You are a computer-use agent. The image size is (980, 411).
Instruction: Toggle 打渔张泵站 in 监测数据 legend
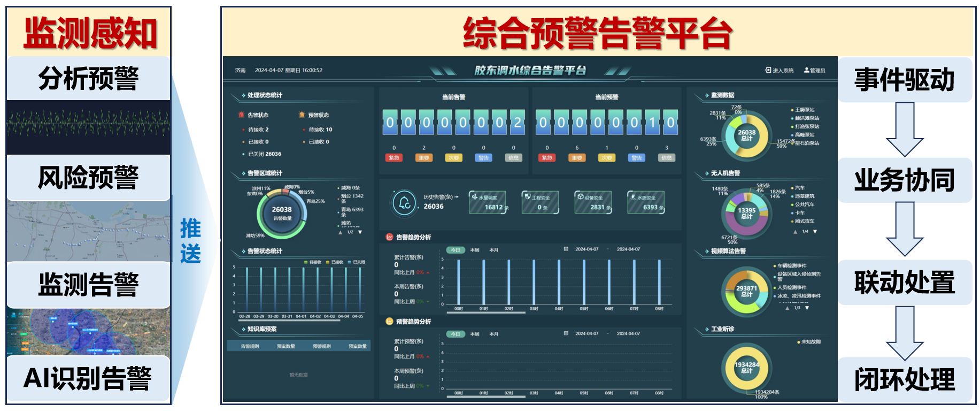pos(805,127)
